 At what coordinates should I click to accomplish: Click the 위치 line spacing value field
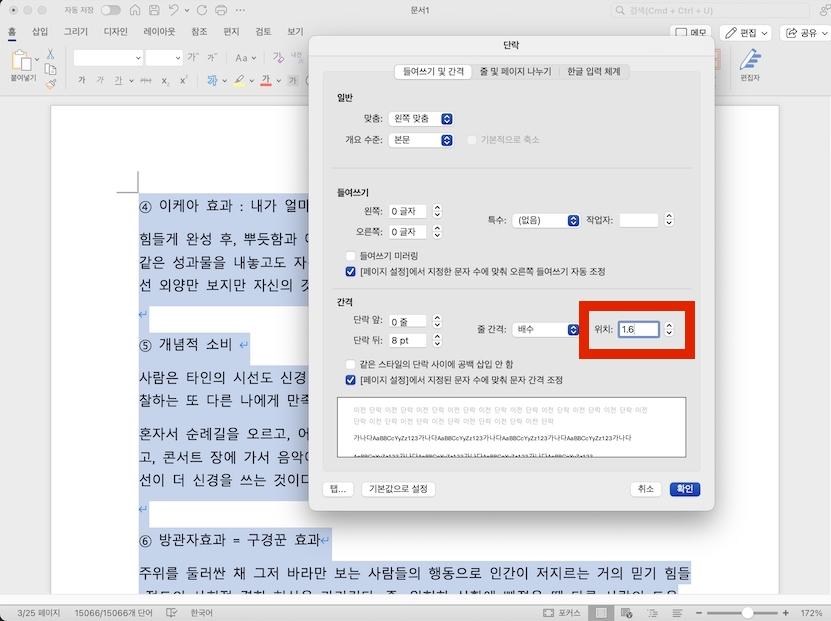coord(639,329)
